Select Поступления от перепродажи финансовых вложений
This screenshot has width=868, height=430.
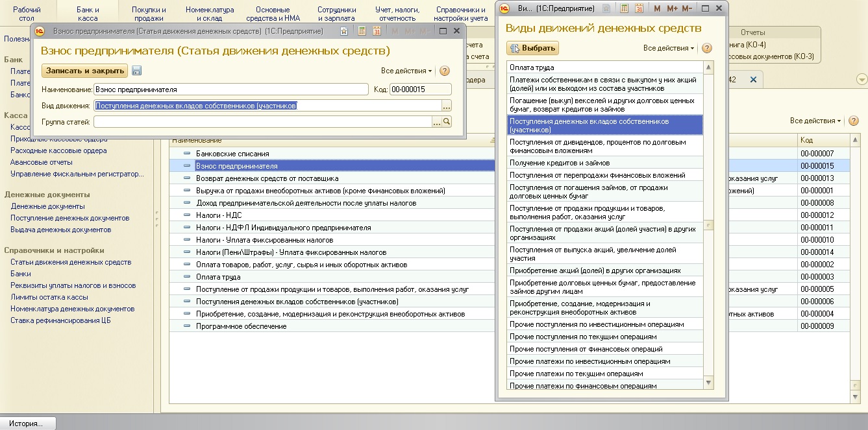pyautogui.click(x=605, y=175)
